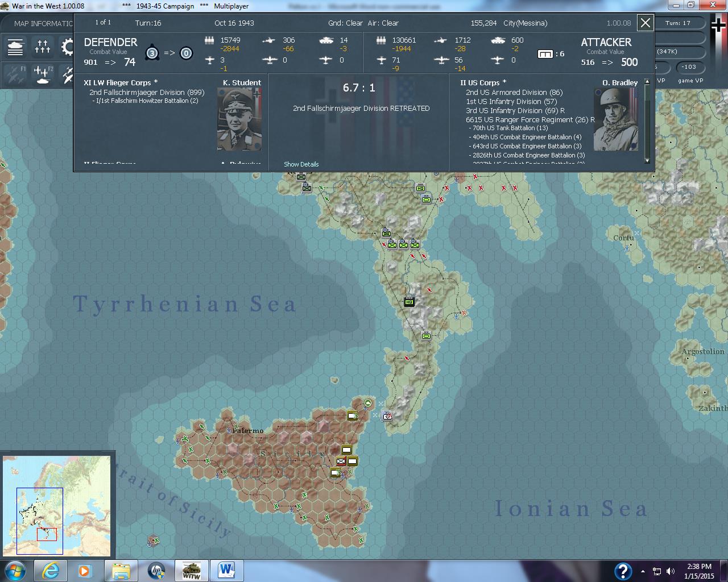The height and width of the screenshot is (582, 728).
Task: Click the defender tank icon showing 14
Action: click(326, 40)
